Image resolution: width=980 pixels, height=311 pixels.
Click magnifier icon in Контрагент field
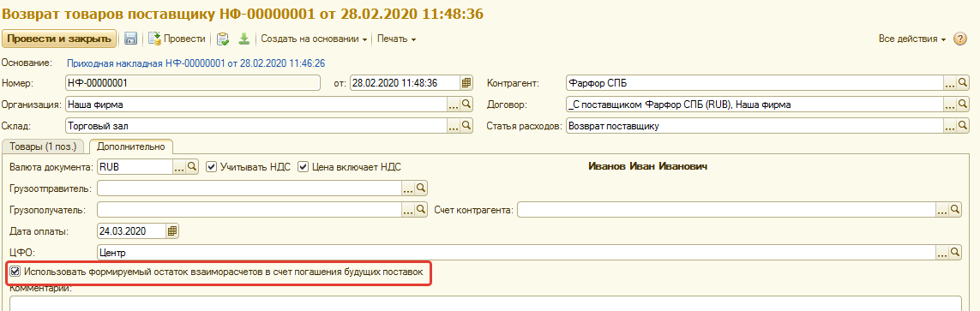(963, 83)
